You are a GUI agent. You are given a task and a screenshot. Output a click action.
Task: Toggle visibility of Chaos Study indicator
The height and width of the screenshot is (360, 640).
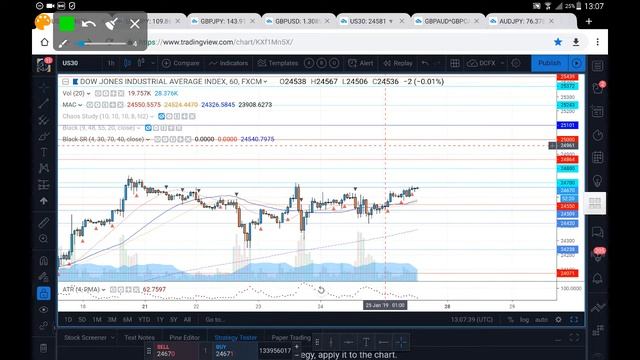pos(162,116)
